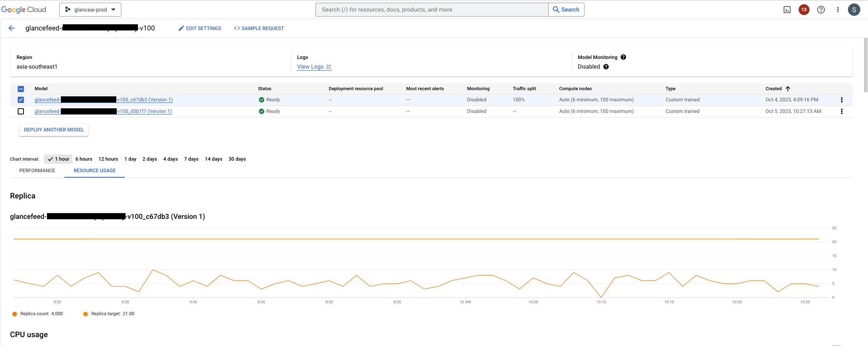This screenshot has width=868, height=346.
Task: Open the help question mark icon
Action: click(x=821, y=10)
